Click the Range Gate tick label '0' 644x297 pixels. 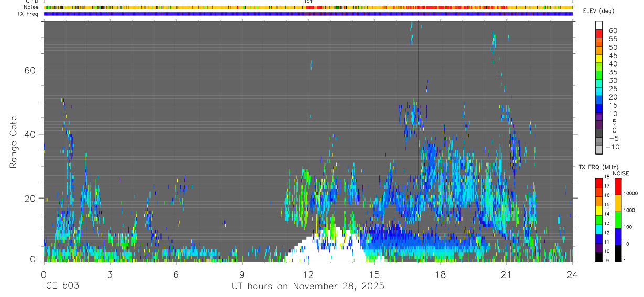coord(33,259)
